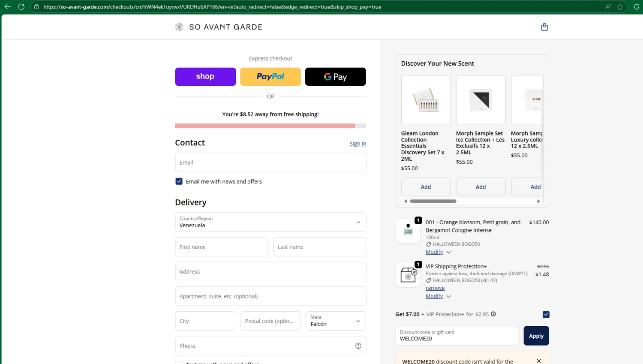The width and height of the screenshot is (643, 364).
Task: View site info lock icon
Action: click(x=36, y=7)
